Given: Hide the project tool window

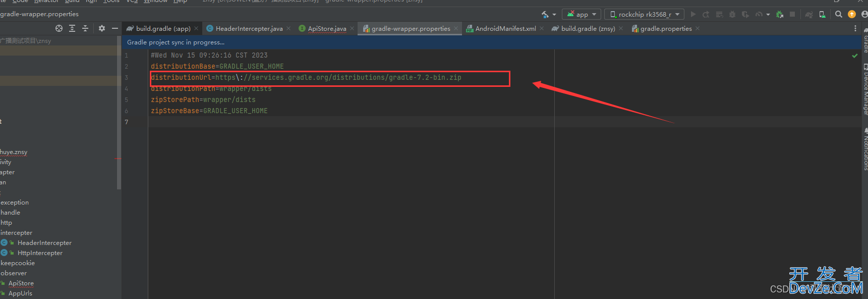Looking at the screenshot, I should point(115,28).
